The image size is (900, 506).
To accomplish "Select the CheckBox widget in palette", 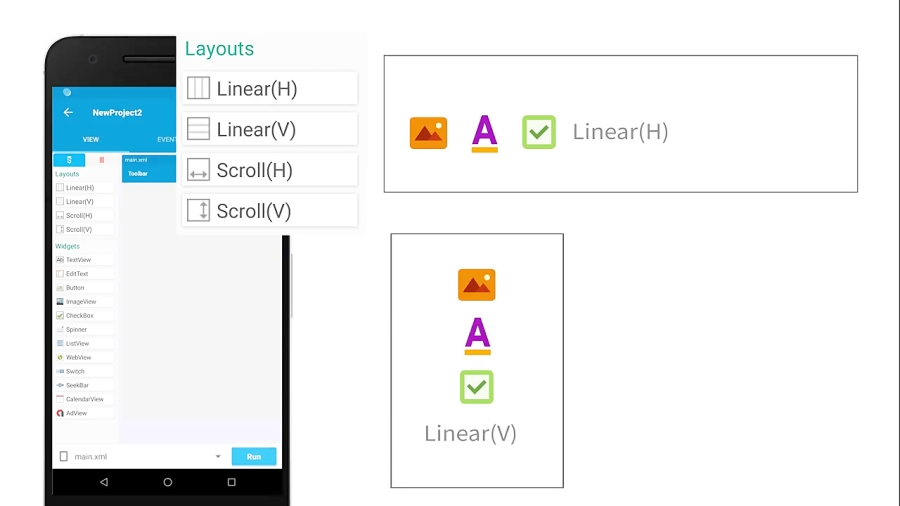I will point(83,316).
